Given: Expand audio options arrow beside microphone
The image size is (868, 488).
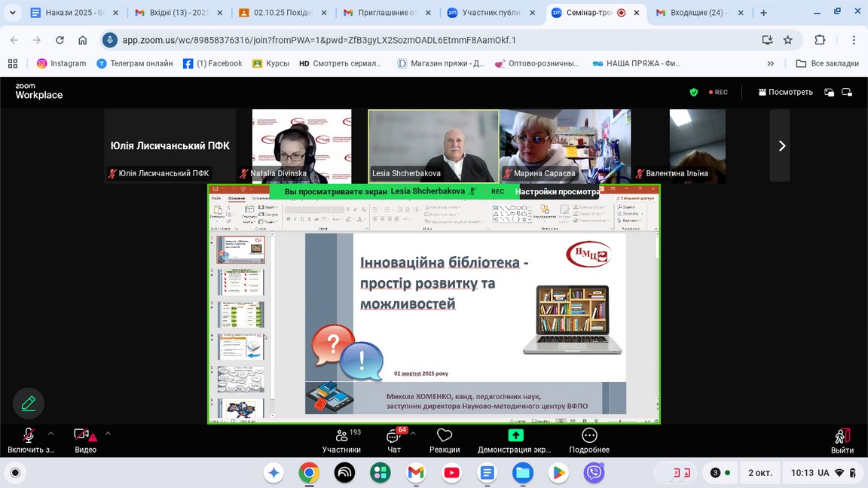Looking at the screenshot, I should pos(50,433).
